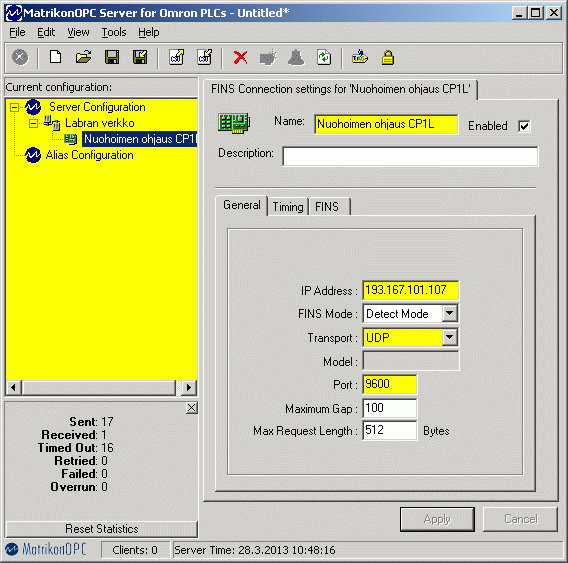Click the gray circled X stop icon
This screenshot has height=563, width=568.
(20, 57)
